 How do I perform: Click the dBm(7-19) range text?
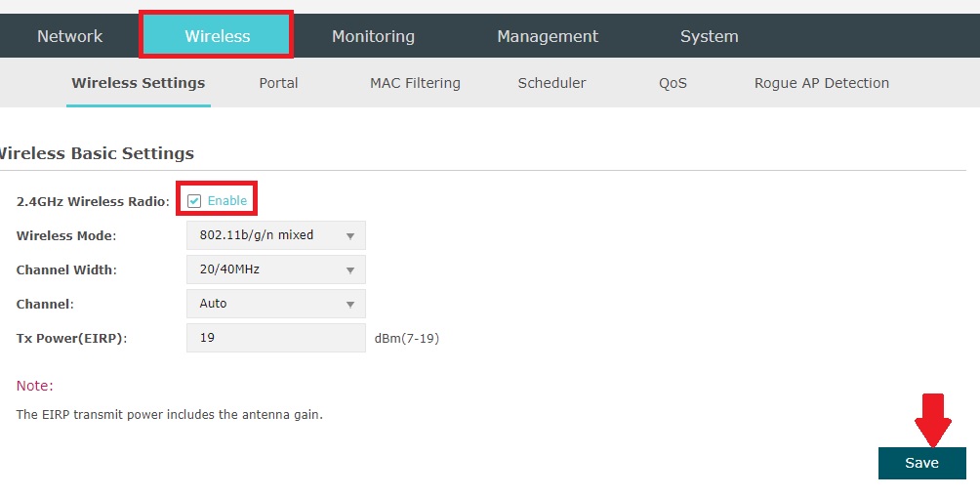pos(407,338)
